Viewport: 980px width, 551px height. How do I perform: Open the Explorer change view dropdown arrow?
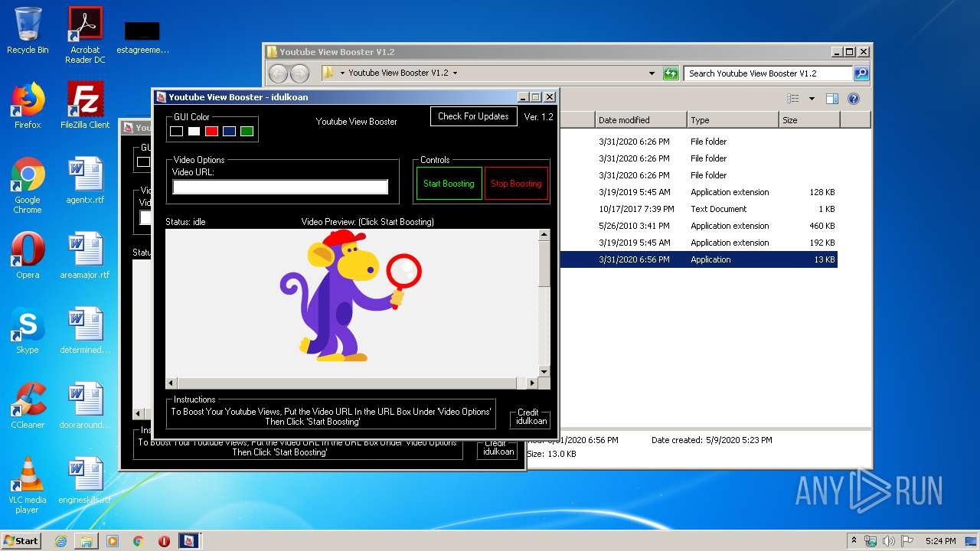(812, 99)
